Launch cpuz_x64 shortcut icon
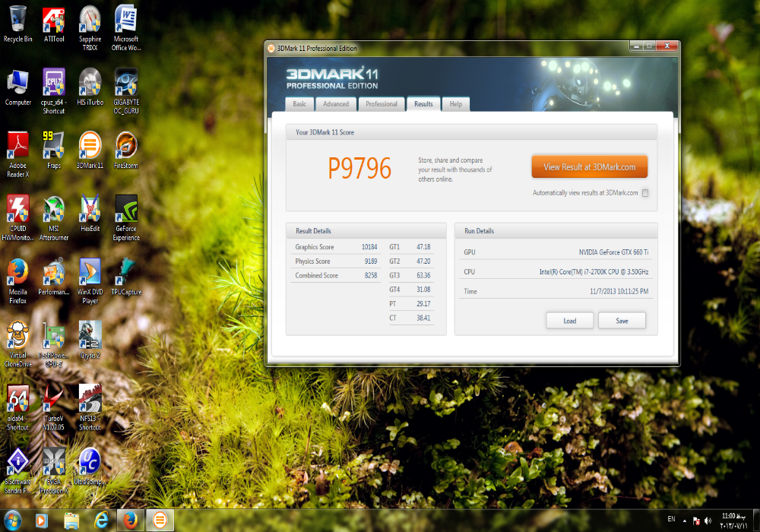The width and height of the screenshot is (760, 532). (x=54, y=91)
